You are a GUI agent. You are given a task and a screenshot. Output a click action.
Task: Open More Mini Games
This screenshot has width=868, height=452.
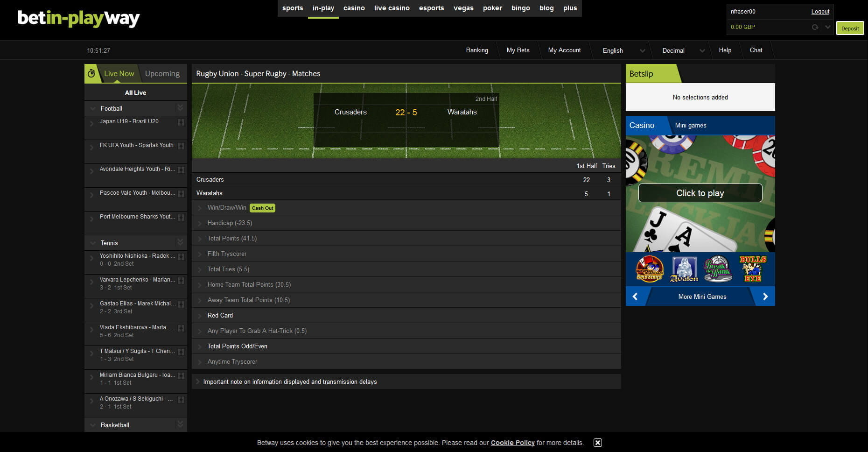point(702,297)
